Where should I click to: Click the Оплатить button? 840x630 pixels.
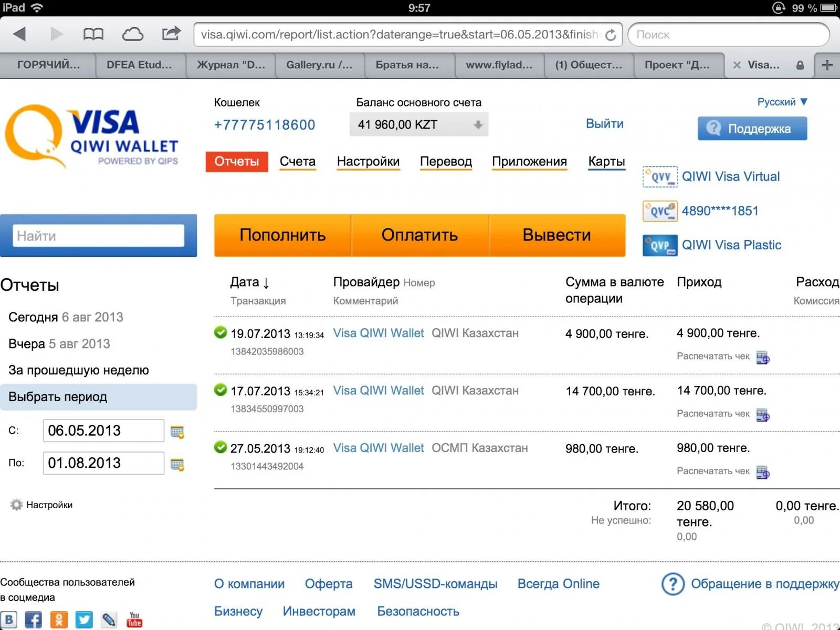click(420, 235)
